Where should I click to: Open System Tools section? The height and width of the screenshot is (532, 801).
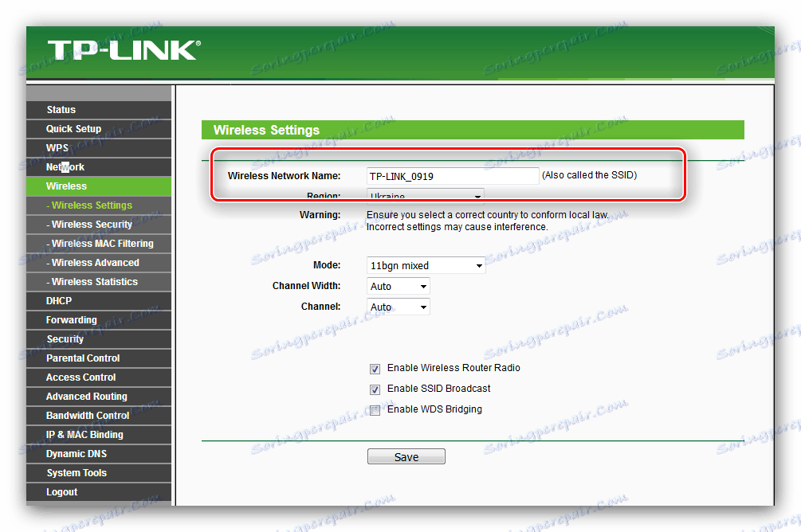point(99,473)
